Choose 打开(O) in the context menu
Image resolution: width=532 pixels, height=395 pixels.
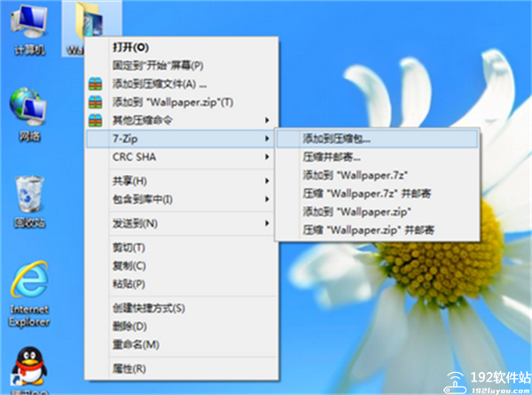182,47
